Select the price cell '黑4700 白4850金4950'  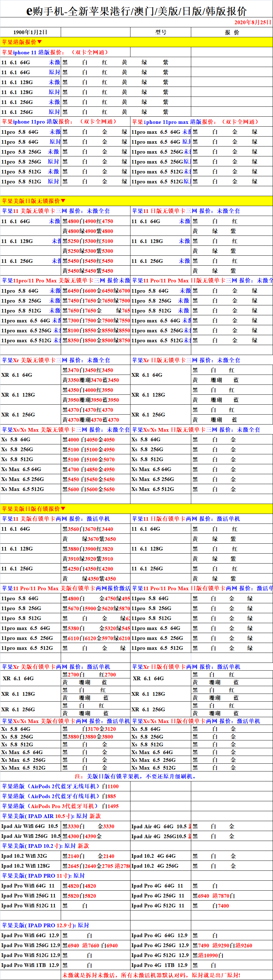pyautogui.click(x=96, y=469)
